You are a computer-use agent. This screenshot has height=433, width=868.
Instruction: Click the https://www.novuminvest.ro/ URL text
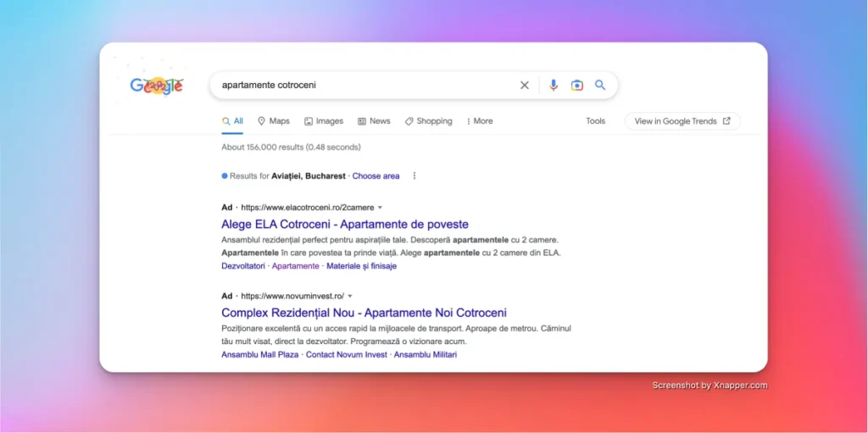pyautogui.click(x=292, y=297)
